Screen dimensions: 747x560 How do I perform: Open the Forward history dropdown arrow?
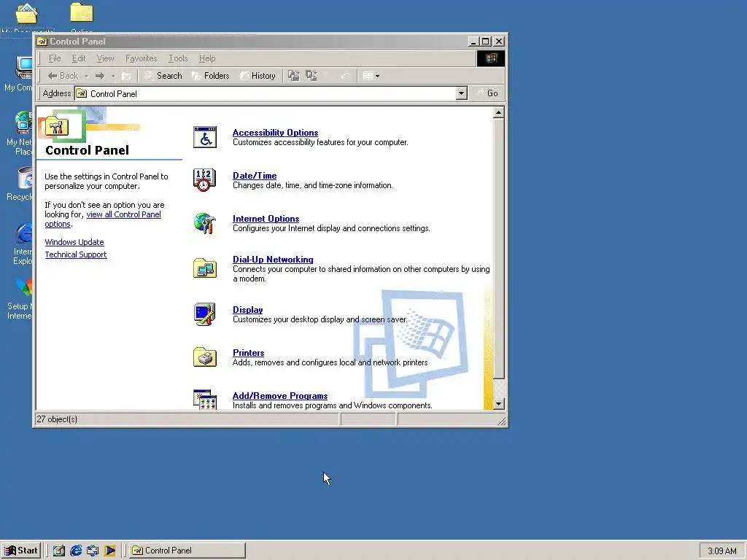click(x=113, y=76)
